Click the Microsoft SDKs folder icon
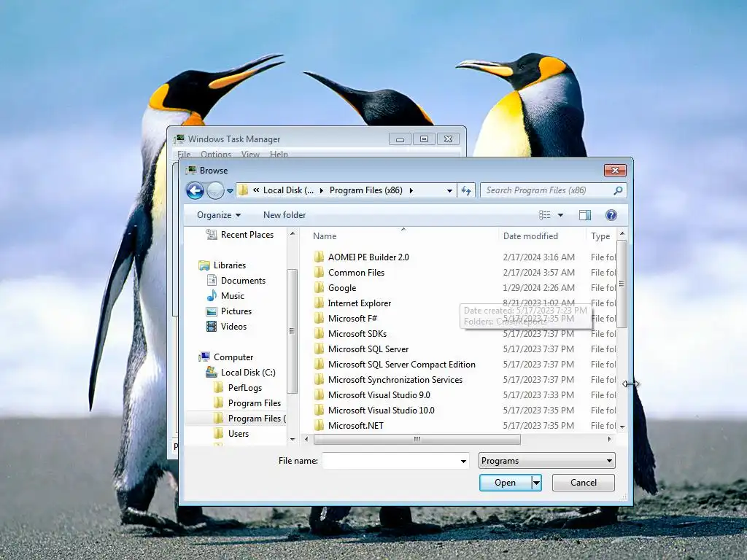 pyautogui.click(x=320, y=333)
